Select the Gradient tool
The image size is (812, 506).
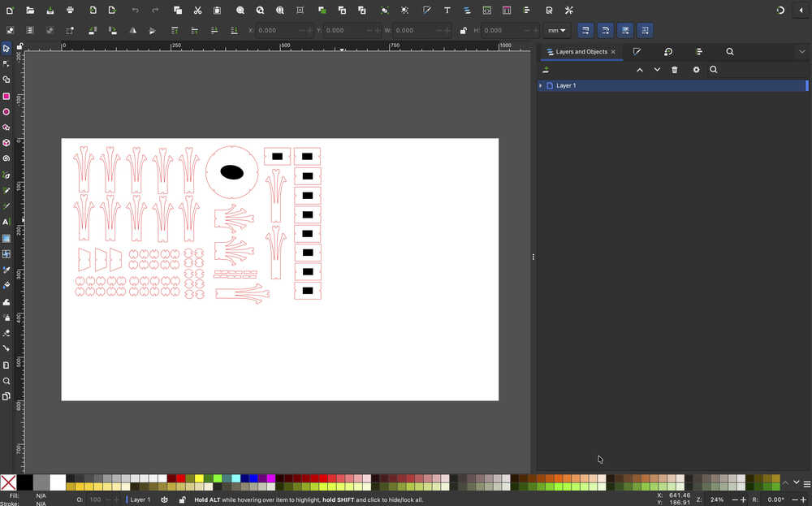click(x=6, y=238)
